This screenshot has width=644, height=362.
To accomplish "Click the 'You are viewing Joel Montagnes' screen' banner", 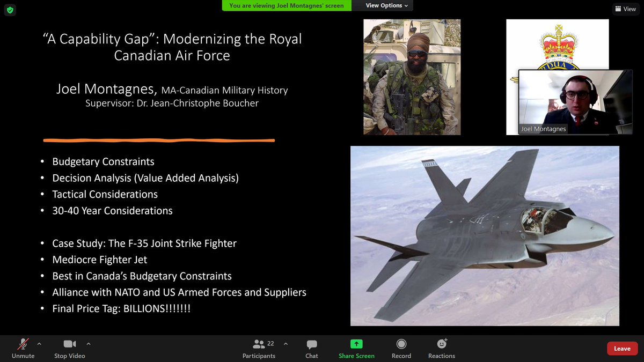I will tap(287, 5).
